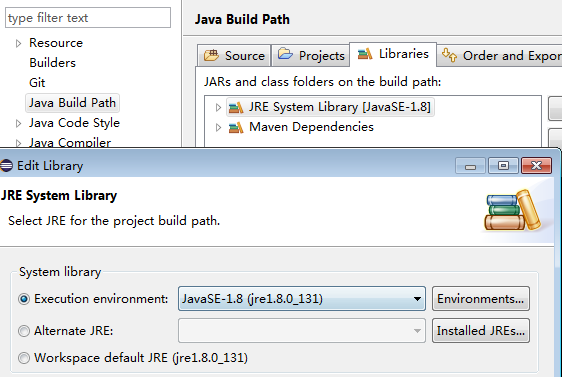Maximize the Edit Library dialog
This screenshot has height=377, width=562.
503,166
